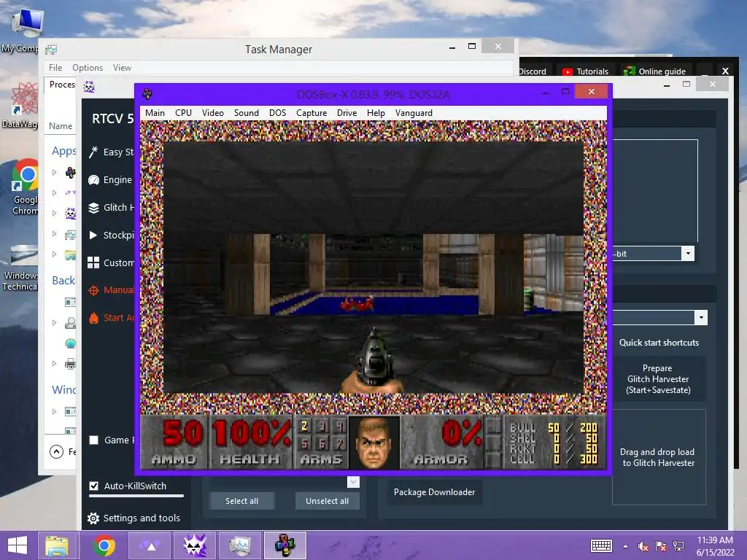Open Task Manager File menu
The width and height of the screenshot is (747, 560).
point(55,68)
